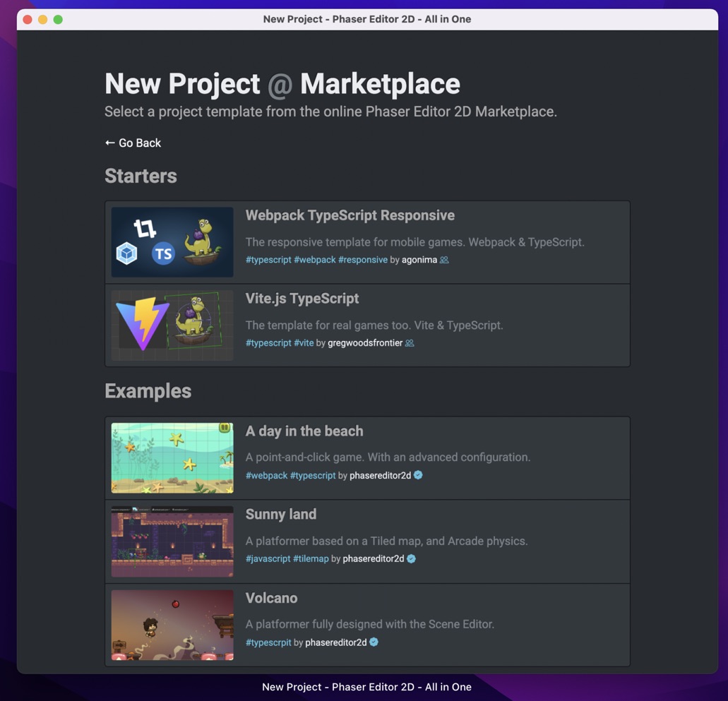Click the Examples section heading
Image resolution: width=728 pixels, height=701 pixels.
point(148,391)
